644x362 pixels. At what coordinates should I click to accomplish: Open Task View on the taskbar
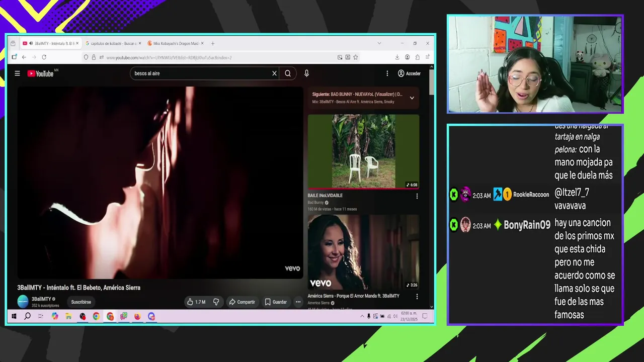[x=41, y=316]
